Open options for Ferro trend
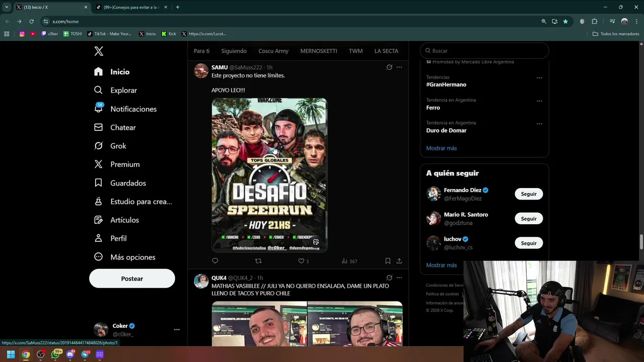The height and width of the screenshot is (362, 644). 539,101
